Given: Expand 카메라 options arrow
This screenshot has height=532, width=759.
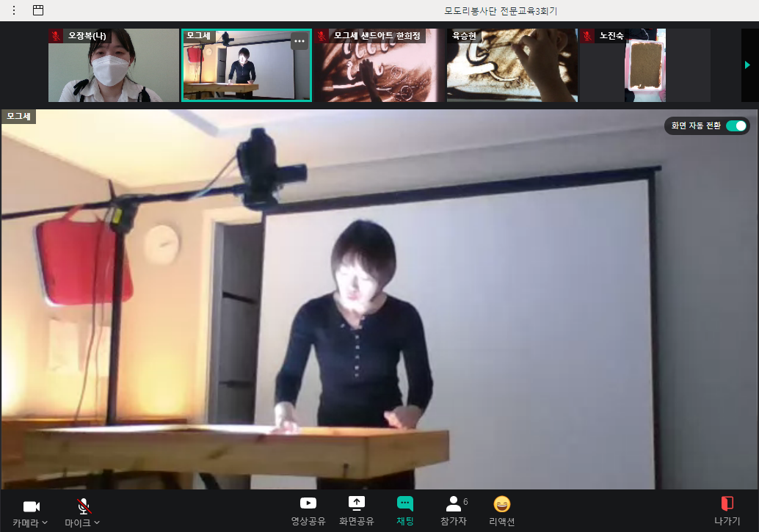Looking at the screenshot, I should (x=45, y=522).
